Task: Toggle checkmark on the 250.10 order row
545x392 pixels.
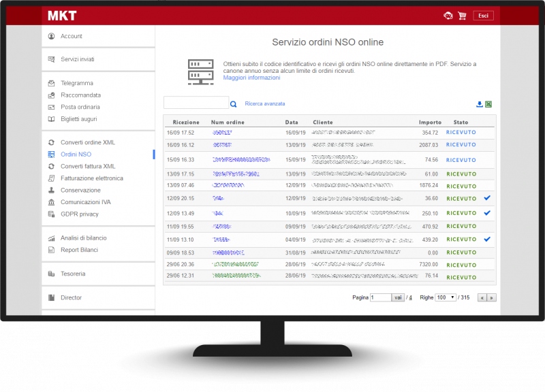Action: 487,213
